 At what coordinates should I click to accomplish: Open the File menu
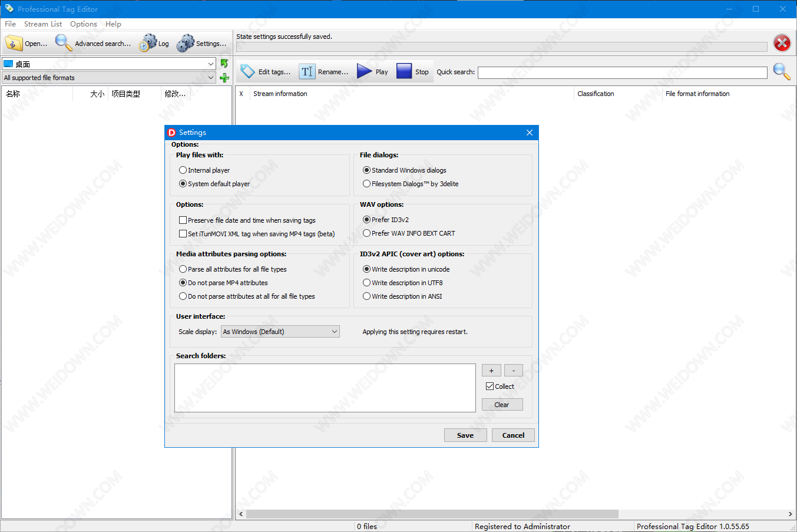tap(10, 24)
